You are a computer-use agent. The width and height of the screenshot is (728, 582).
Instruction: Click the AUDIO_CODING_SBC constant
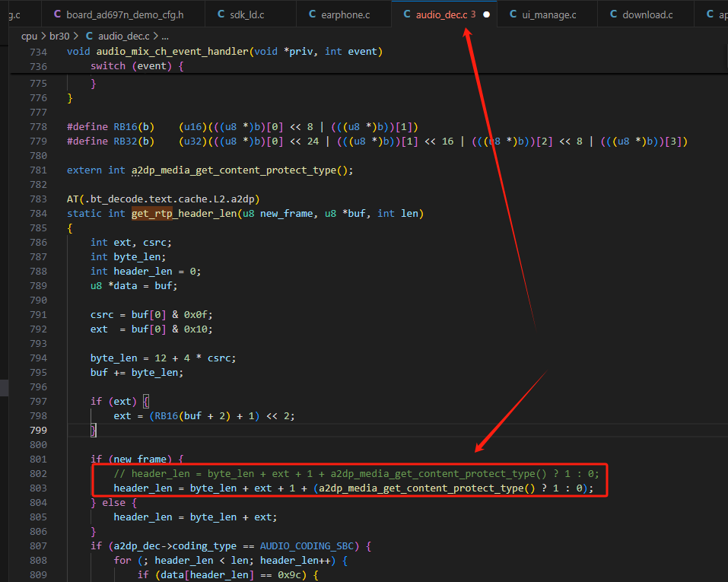pyautogui.click(x=307, y=546)
